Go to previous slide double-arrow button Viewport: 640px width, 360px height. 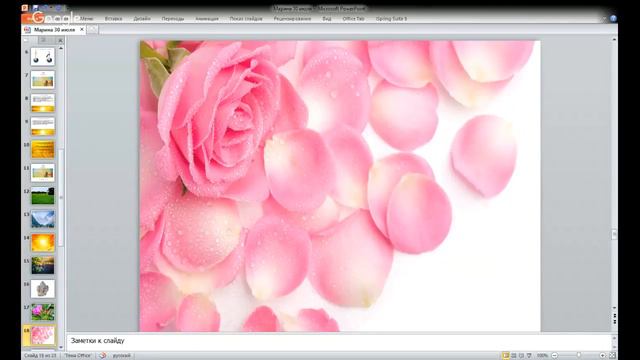(614, 316)
